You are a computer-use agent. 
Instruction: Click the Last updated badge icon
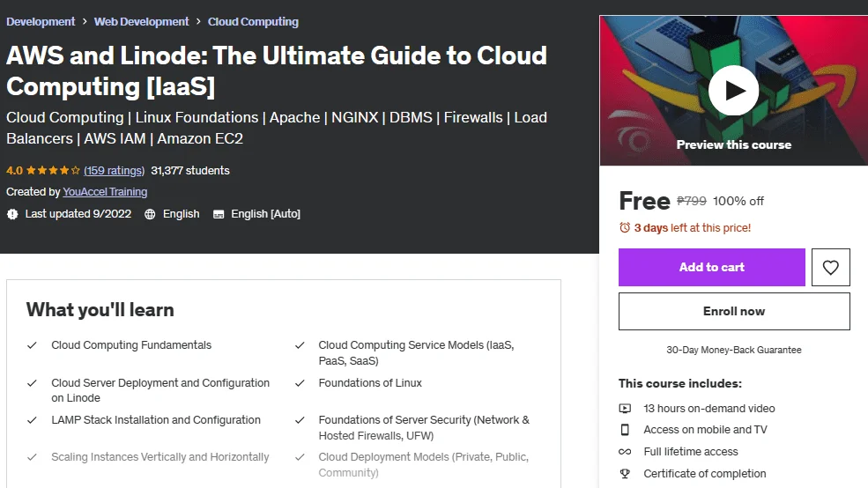pyautogui.click(x=12, y=214)
